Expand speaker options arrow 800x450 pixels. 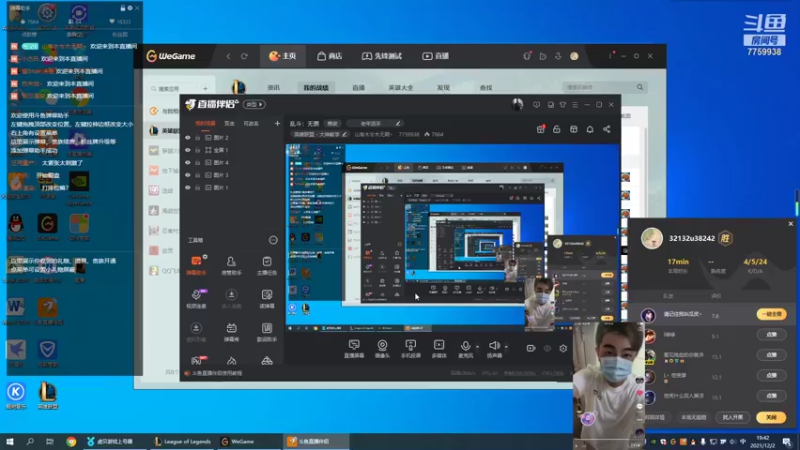506,347
